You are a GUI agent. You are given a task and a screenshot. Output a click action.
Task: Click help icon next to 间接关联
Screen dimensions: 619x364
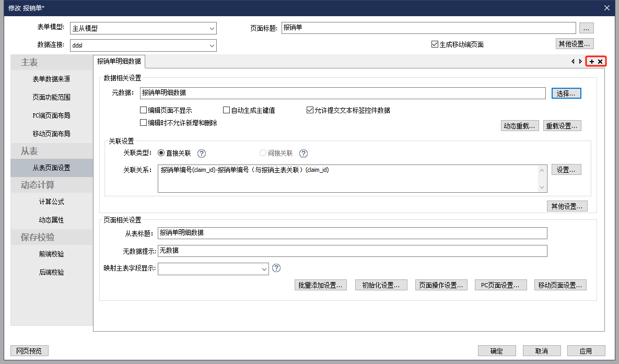(303, 154)
